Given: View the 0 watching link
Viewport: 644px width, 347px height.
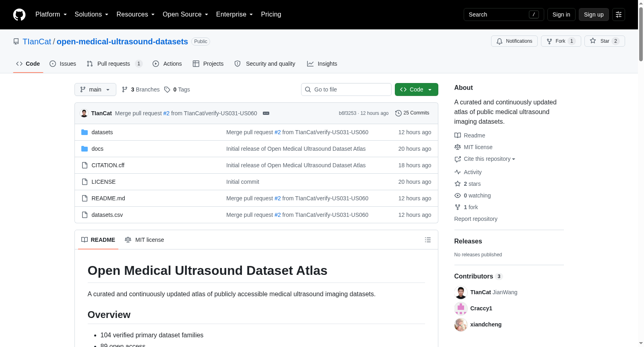Looking at the screenshot, I should [x=473, y=195].
